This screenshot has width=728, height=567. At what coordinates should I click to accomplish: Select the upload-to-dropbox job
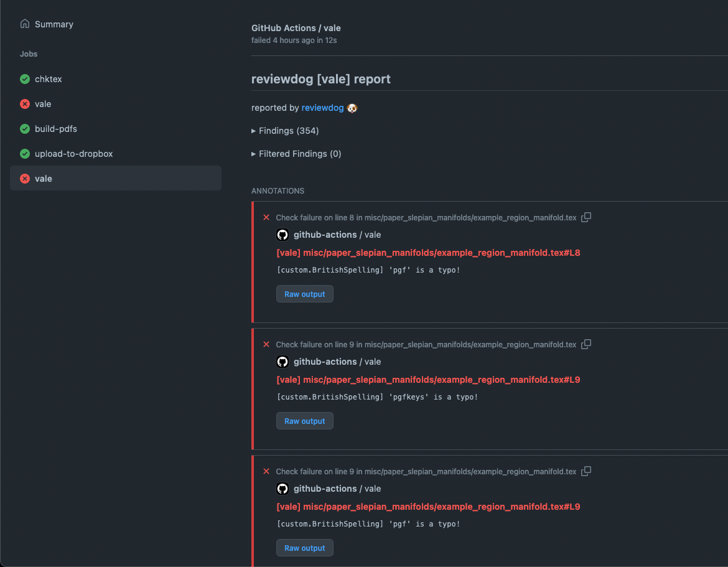pos(73,154)
